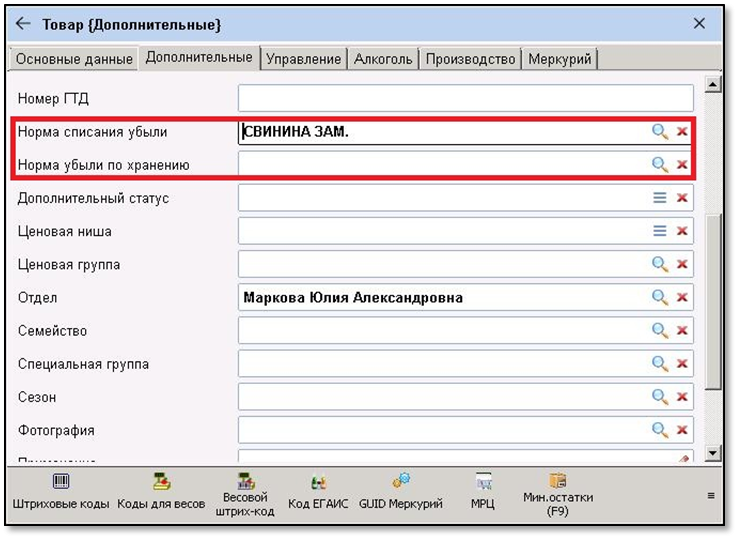Open the Производство tab
This screenshot has height=539, width=738.
pos(470,59)
